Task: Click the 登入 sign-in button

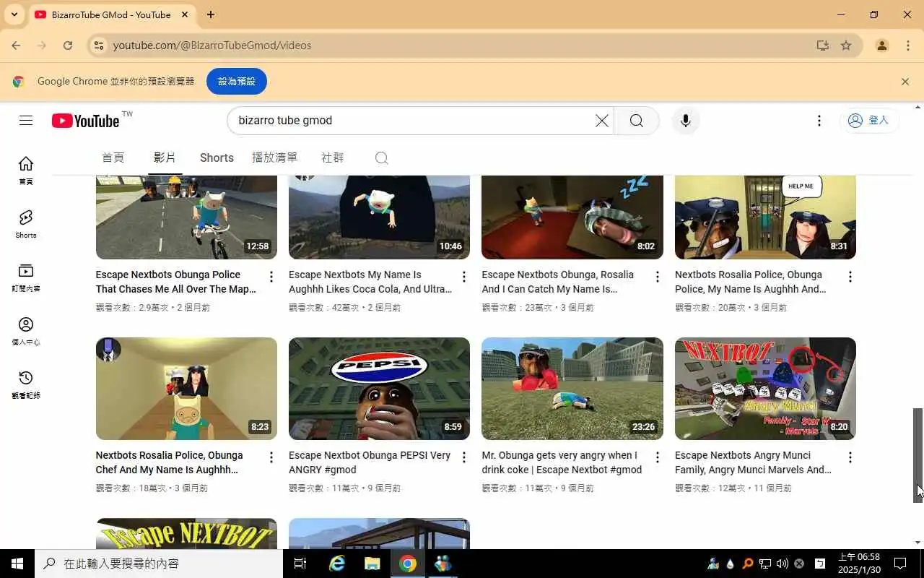Action: pyautogui.click(x=868, y=121)
